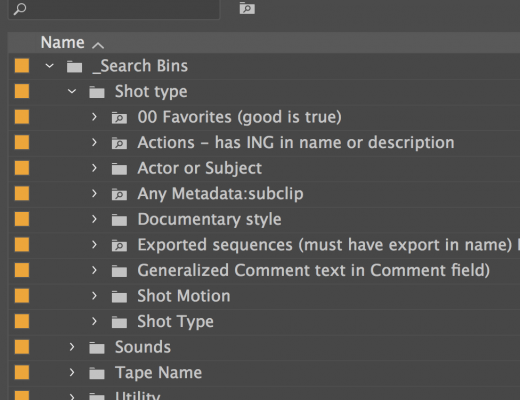Click orange label swatch for Documentary style
The image size is (520, 400).
pyautogui.click(x=22, y=219)
